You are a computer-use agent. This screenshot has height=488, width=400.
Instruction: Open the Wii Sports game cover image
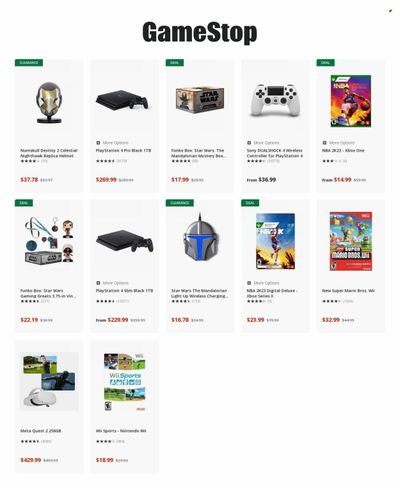[x=125, y=382]
